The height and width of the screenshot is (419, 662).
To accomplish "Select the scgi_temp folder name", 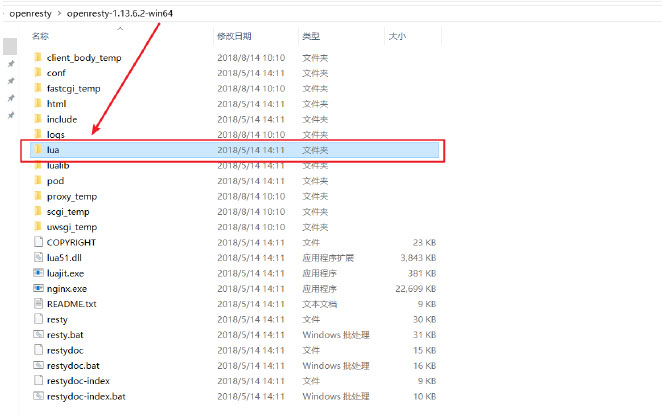I will click(68, 212).
